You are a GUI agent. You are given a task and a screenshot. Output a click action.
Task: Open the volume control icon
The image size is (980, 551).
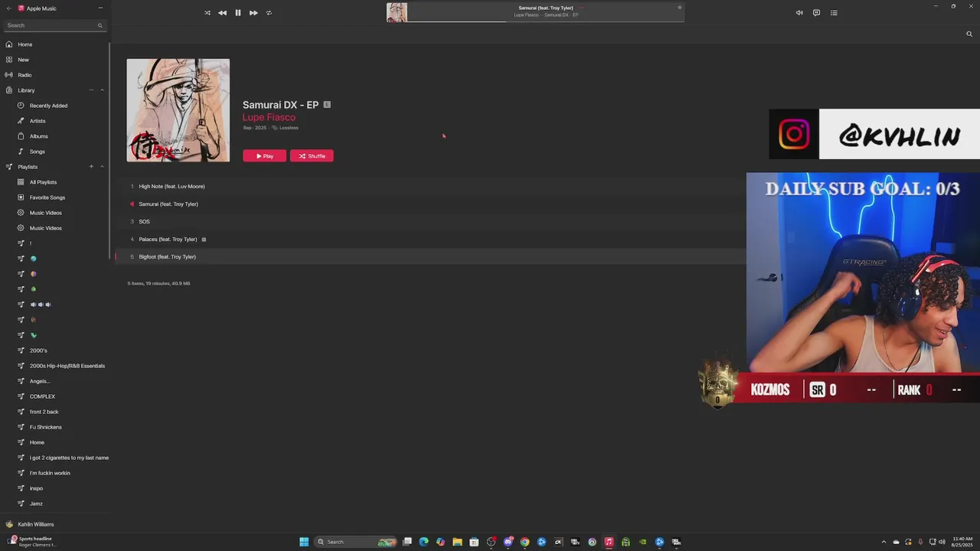click(799, 13)
